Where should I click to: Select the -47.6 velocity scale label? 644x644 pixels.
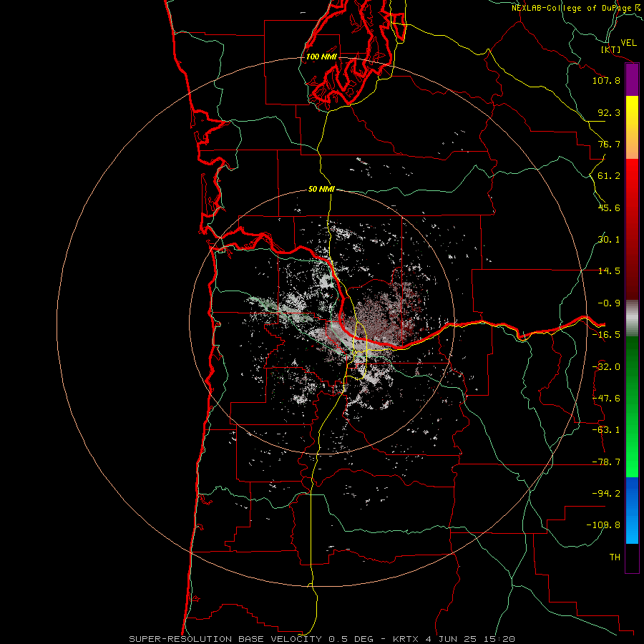click(606, 399)
